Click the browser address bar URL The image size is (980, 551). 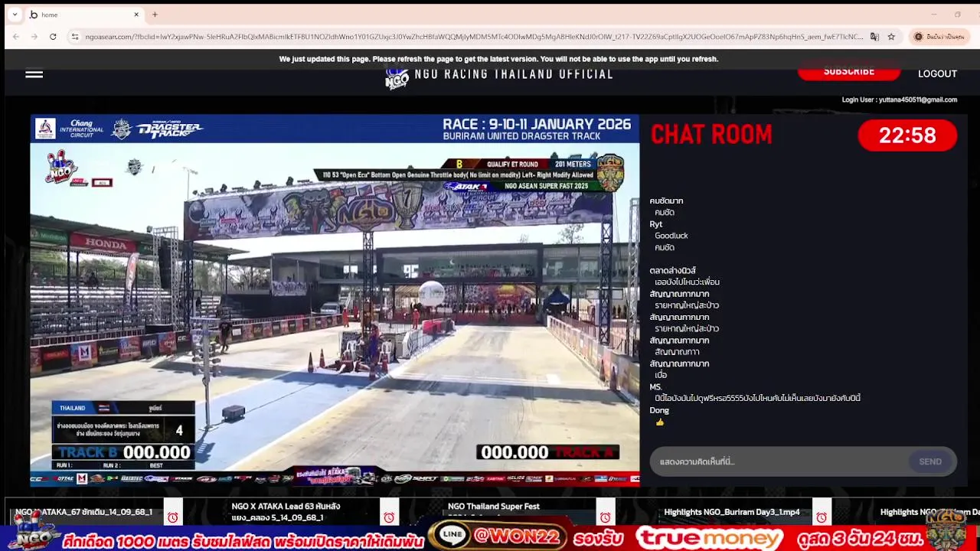pos(474,37)
